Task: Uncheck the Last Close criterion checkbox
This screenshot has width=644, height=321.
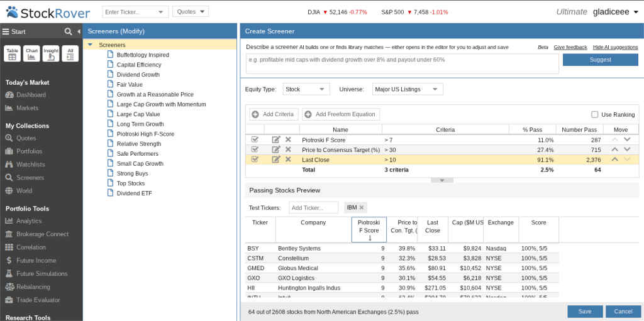Action: tap(255, 160)
